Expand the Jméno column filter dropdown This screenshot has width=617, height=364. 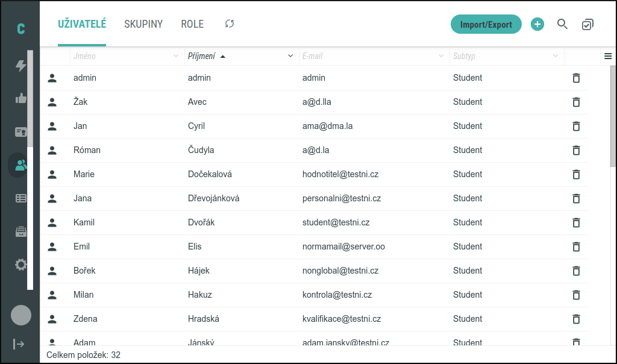[176, 56]
